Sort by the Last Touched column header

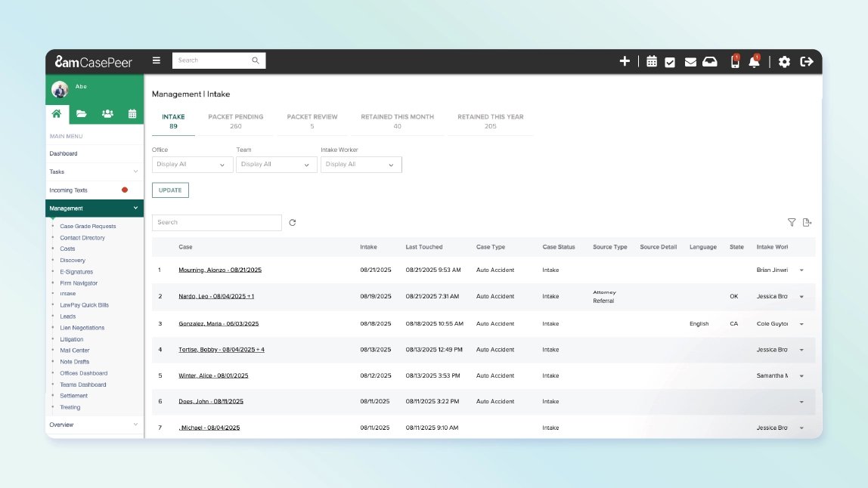tap(424, 247)
